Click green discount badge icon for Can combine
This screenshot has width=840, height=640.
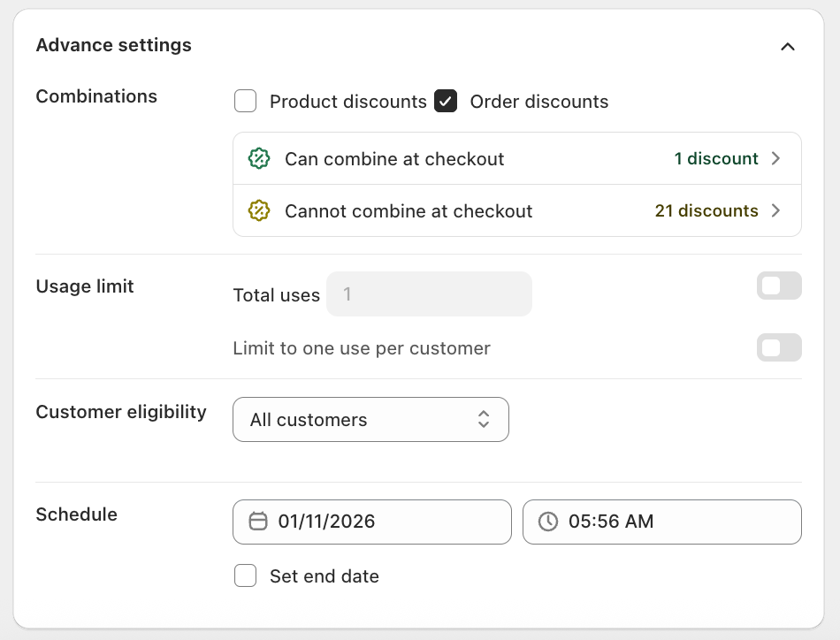pyautogui.click(x=259, y=158)
